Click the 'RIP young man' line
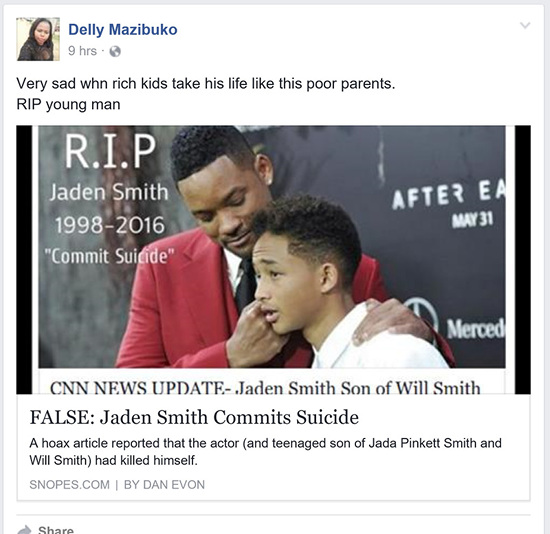Image resolution: width=550 pixels, height=534 pixels. pyautogui.click(x=68, y=104)
